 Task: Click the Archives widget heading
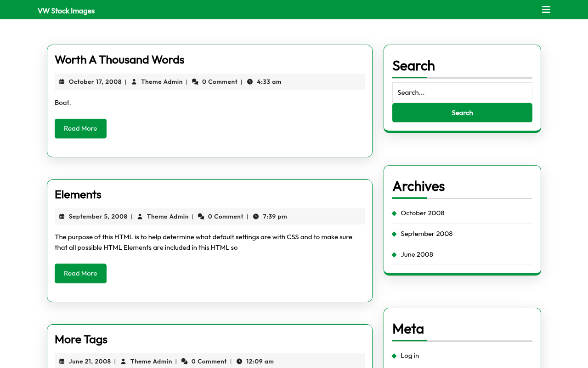418,186
